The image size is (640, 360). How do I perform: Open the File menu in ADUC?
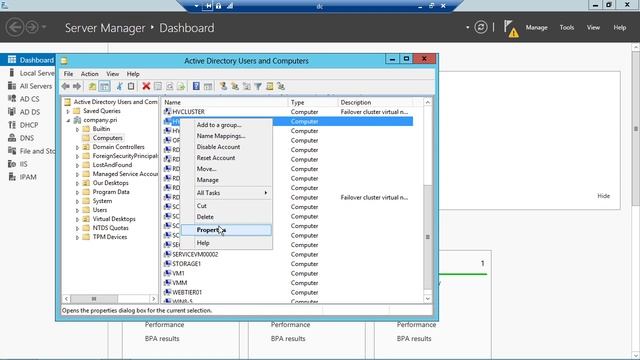[68, 74]
